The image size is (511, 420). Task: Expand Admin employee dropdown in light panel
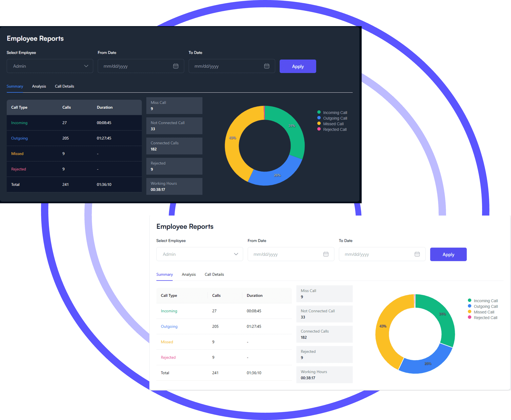tap(199, 254)
